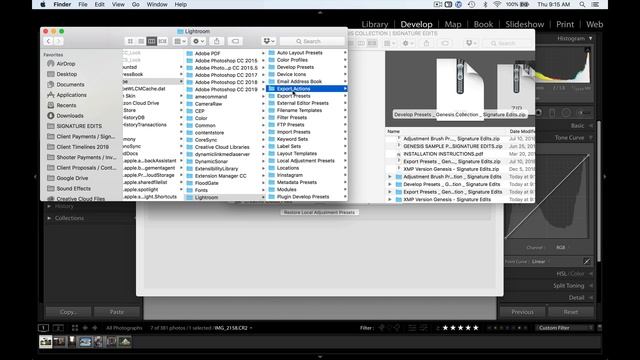This screenshot has width=640, height=360.
Task: Switch Lightroom Finder window to gallery view
Action: click(x=162, y=41)
